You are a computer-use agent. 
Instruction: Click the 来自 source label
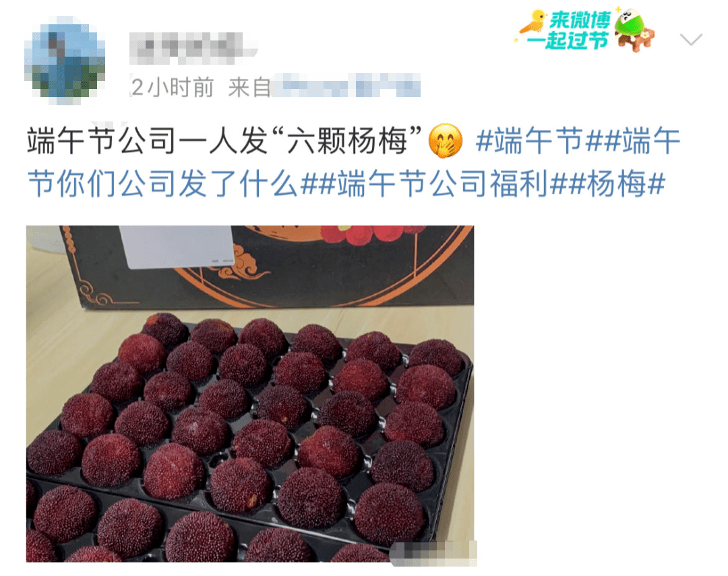(x=249, y=87)
